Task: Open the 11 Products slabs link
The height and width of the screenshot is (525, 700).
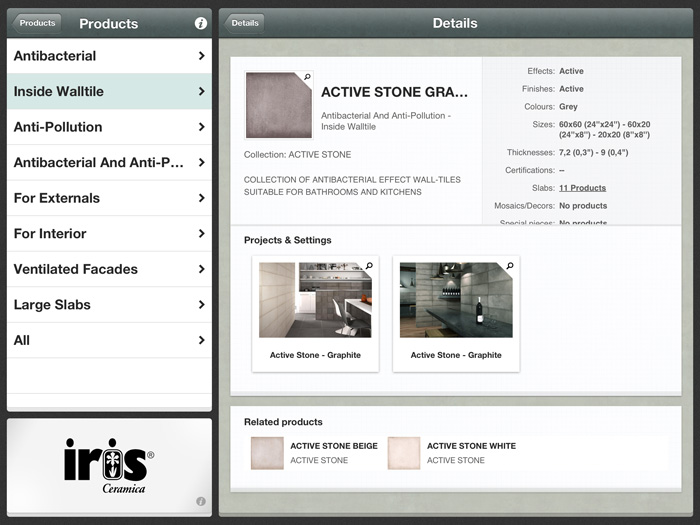Action: point(582,188)
